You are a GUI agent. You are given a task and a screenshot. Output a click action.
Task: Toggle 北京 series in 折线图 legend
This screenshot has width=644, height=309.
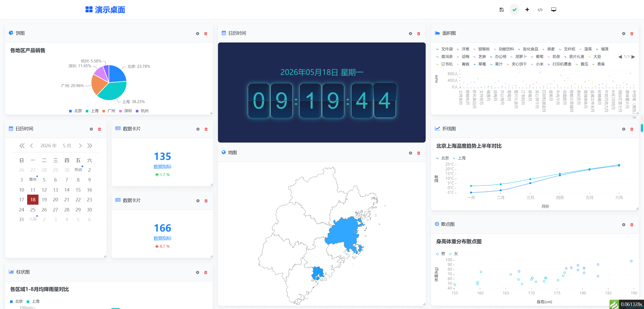(x=442, y=158)
